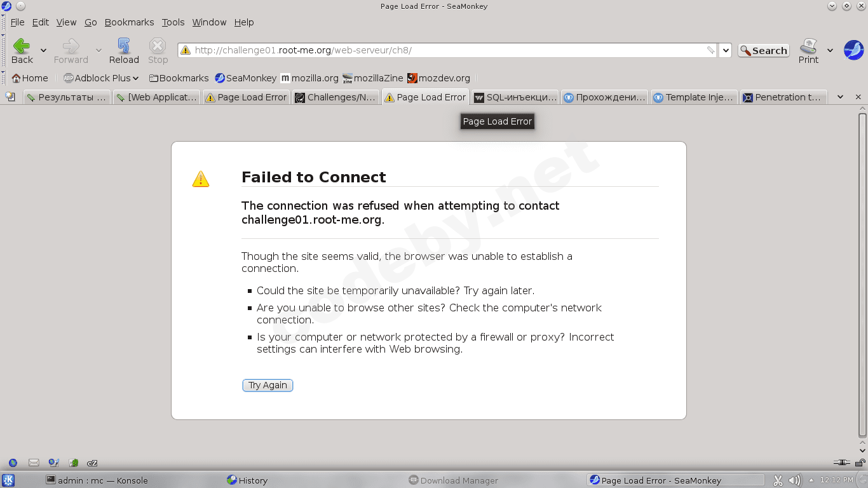The height and width of the screenshot is (488, 868).
Task: Click the window menu icon in the title bar
Action: 6,6
